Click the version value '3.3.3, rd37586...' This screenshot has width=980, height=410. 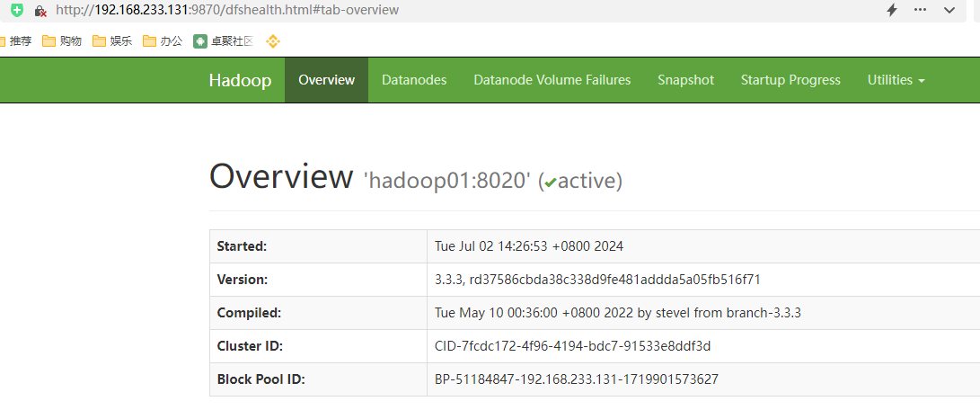(x=597, y=280)
